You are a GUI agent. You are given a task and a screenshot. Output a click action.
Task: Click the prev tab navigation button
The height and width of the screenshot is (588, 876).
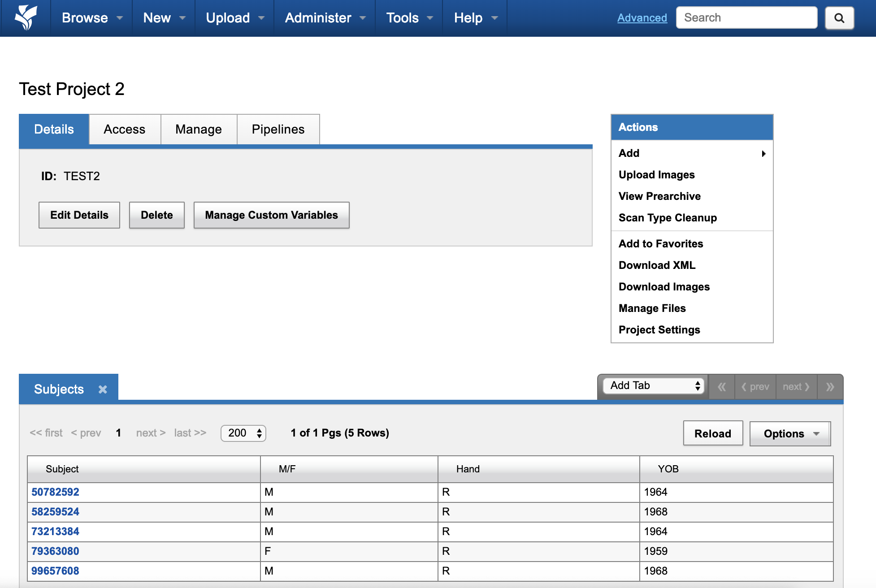(755, 387)
